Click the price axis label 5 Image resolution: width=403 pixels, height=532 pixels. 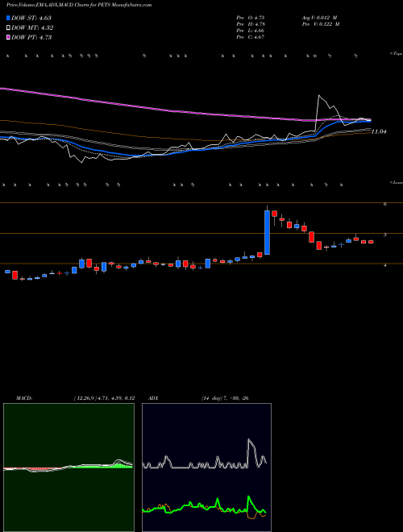point(385,235)
